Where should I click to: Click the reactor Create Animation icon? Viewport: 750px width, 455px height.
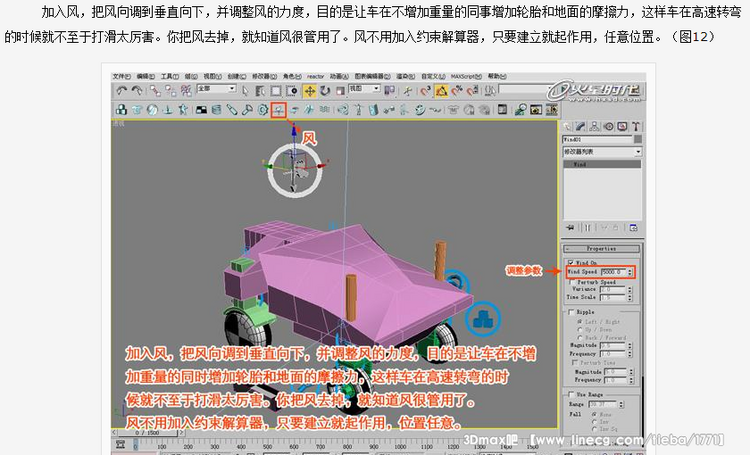pyautogui.click(x=551, y=110)
